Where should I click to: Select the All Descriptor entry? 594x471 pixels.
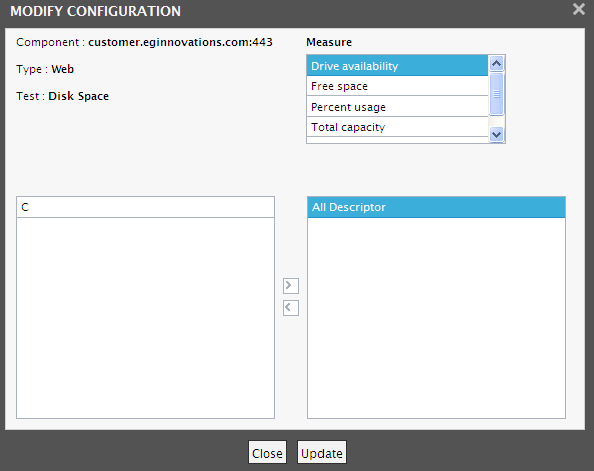click(436, 207)
